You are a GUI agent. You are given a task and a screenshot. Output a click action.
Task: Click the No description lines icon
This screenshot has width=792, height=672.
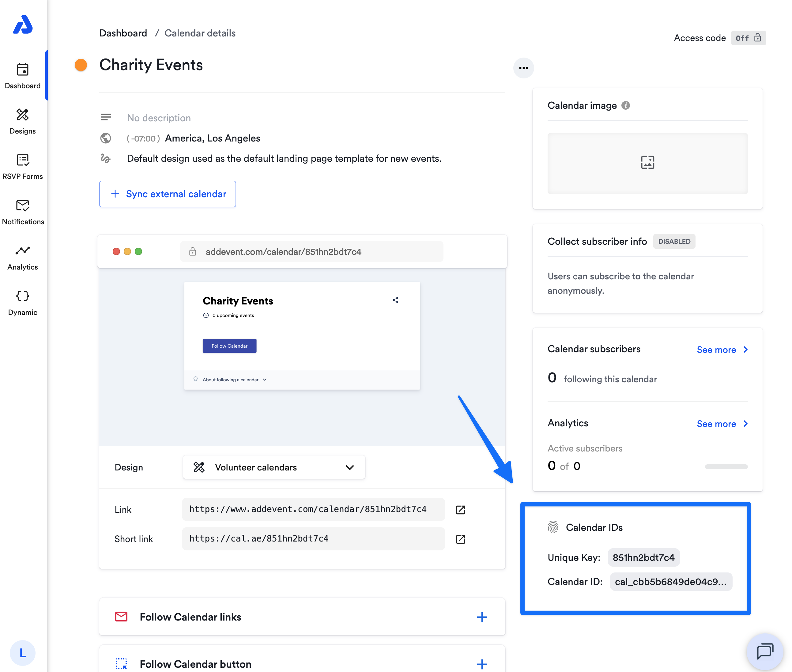106,117
